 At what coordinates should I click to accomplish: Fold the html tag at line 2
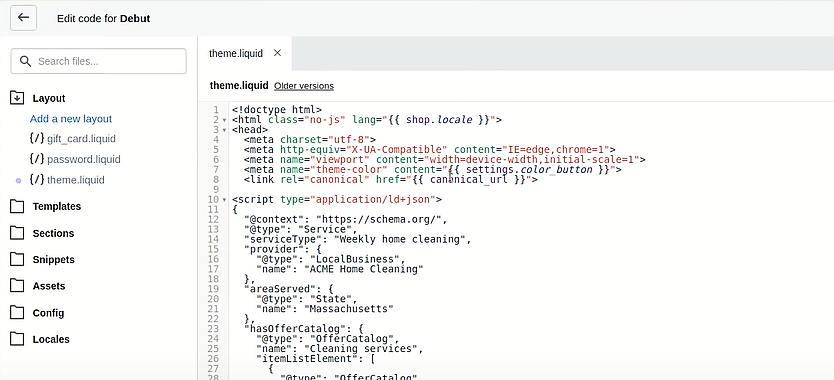click(x=225, y=120)
